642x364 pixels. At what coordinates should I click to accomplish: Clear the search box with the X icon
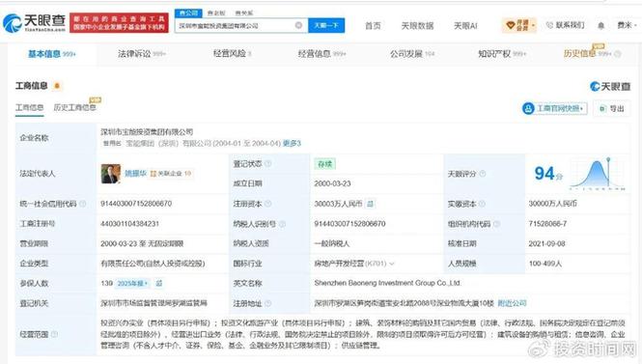click(299, 25)
